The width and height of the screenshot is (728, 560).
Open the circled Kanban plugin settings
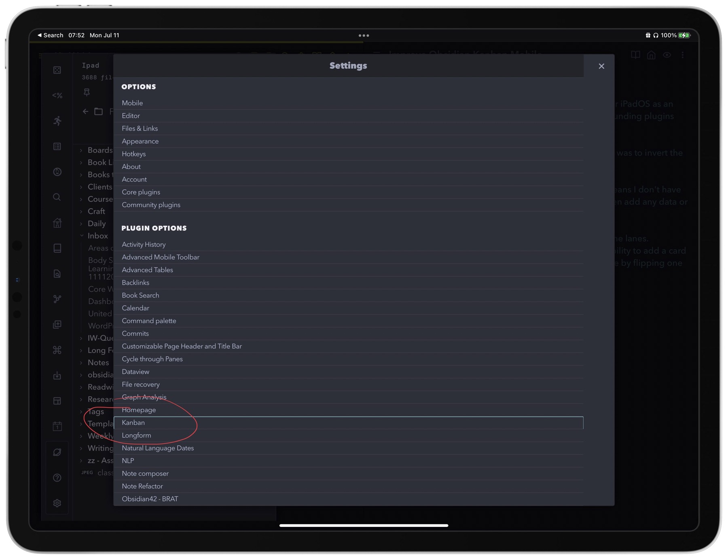click(133, 422)
